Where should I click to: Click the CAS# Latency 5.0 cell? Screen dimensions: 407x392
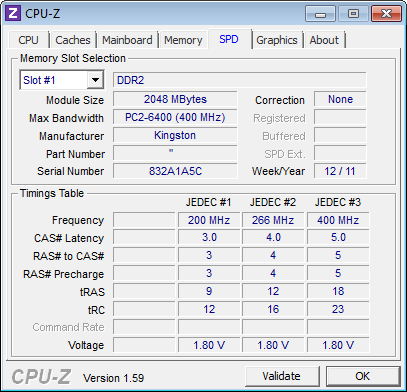338,238
